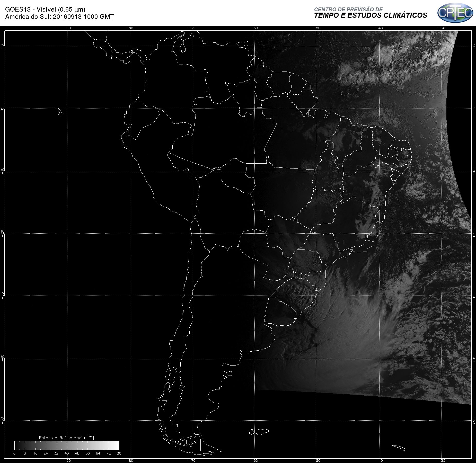Image resolution: width=476 pixels, height=463 pixels.
Task: Click the '80' value on color scale
Action: coord(119,453)
